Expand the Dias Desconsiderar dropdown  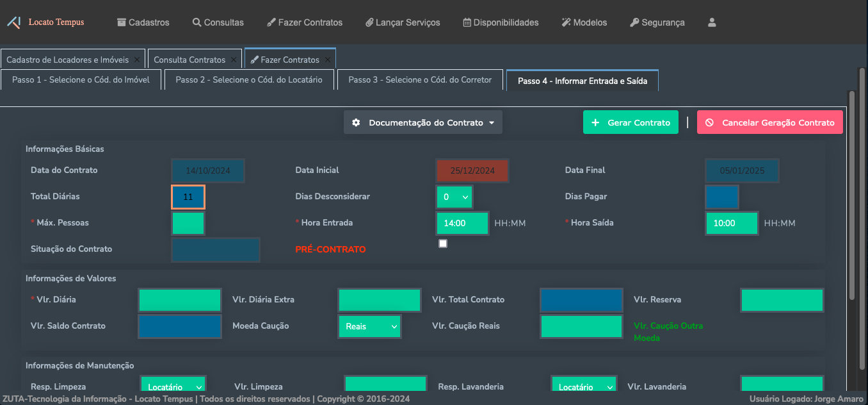[x=454, y=197]
